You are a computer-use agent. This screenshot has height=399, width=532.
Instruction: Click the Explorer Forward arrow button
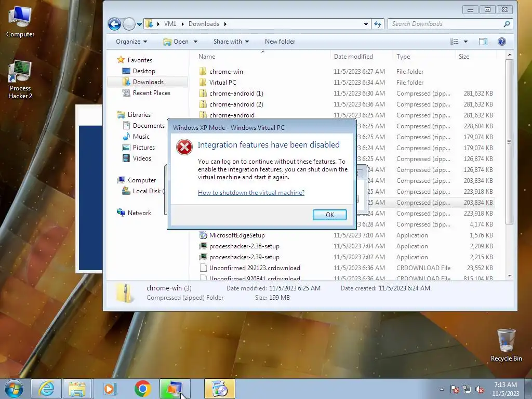point(129,24)
